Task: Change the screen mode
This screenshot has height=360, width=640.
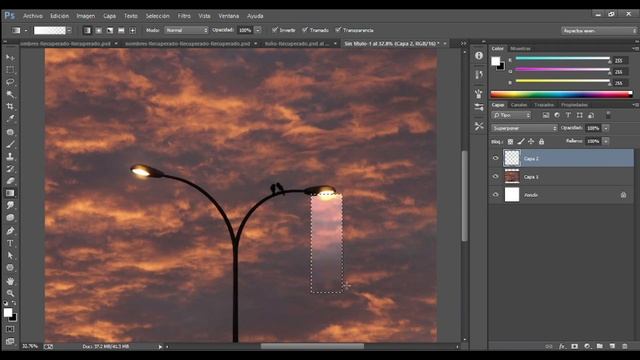Action: click(10, 341)
